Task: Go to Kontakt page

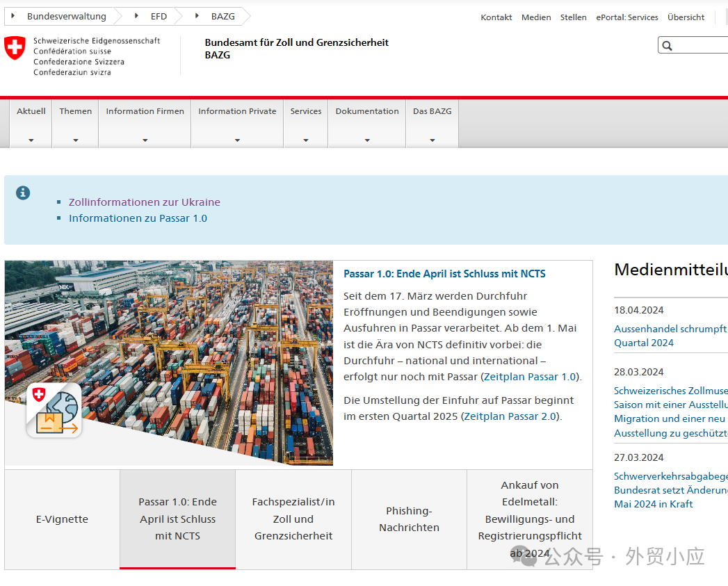Action: [x=496, y=17]
